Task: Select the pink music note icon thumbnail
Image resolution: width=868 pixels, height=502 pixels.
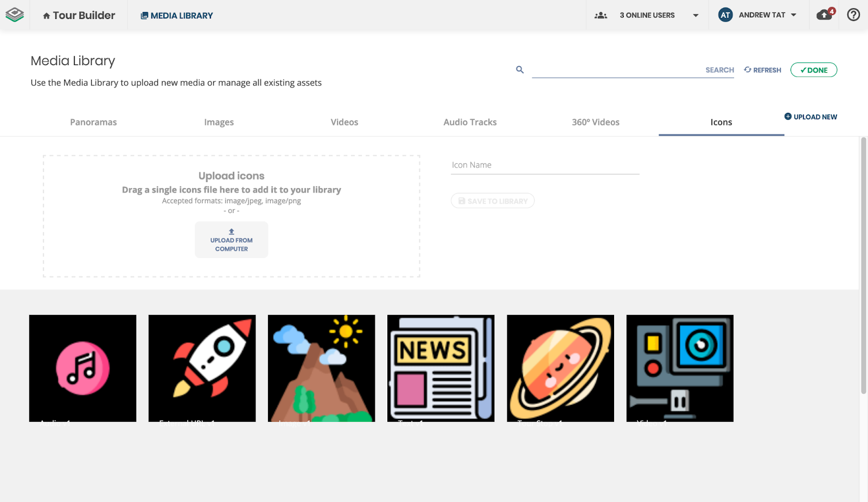Action: coord(82,368)
